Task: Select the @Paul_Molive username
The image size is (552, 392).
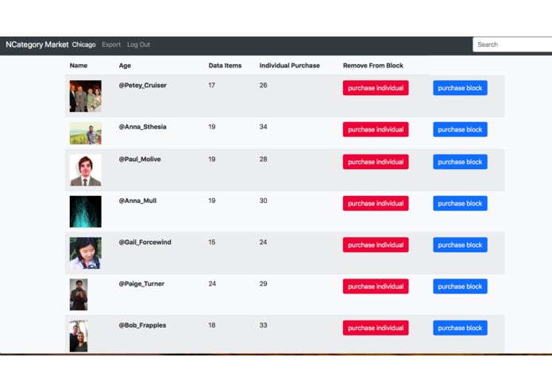Action: click(140, 159)
